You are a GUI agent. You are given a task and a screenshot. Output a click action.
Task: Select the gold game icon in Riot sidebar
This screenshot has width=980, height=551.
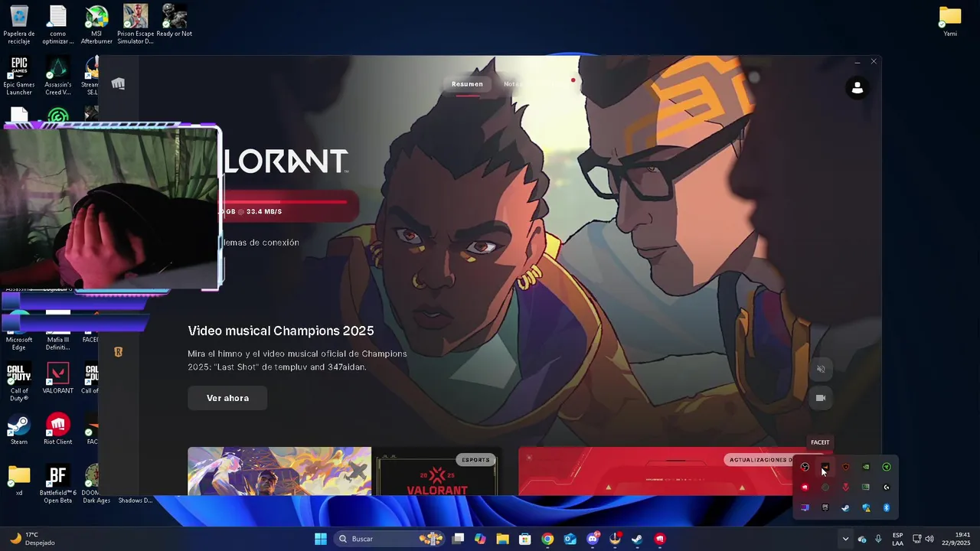pyautogui.click(x=118, y=352)
